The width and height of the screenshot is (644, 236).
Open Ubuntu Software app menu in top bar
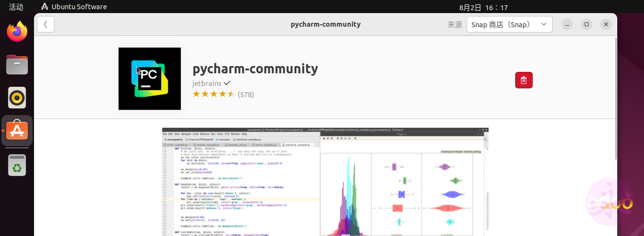74,7
